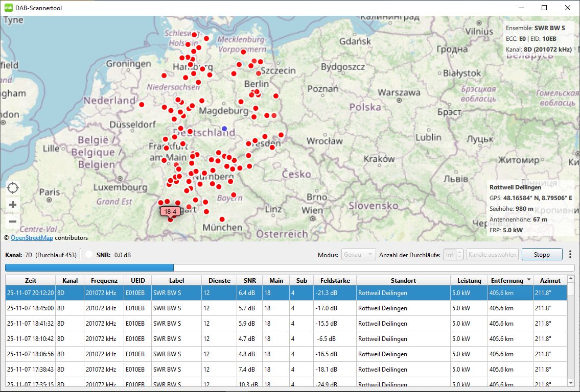Image resolution: width=580 pixels, height=392 pixels.
Task: Increase Anzahl der Durchläufe with spinner up arrow
Action: point(459,252)
